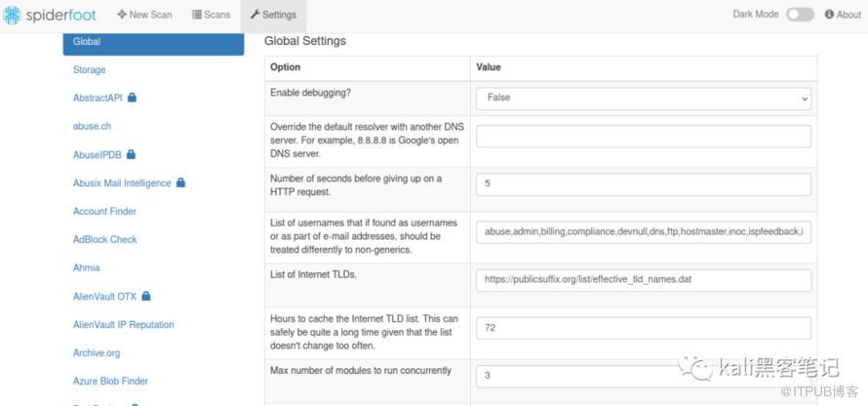The image size is (868, 406).
Task: Open AdBlock Check module settings
Action: (x=104, y=239)
